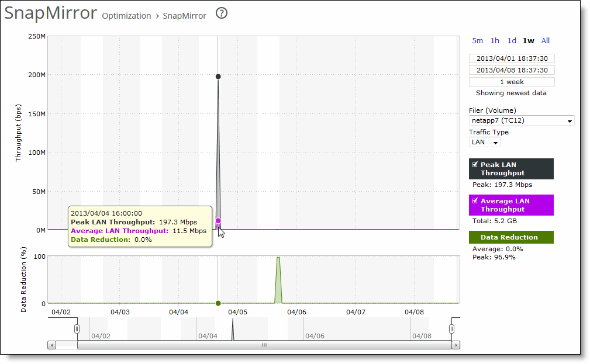Expand the netapp7 (TC12) volume selector arrow
590x364 pixels.
(x=570, y=120)
